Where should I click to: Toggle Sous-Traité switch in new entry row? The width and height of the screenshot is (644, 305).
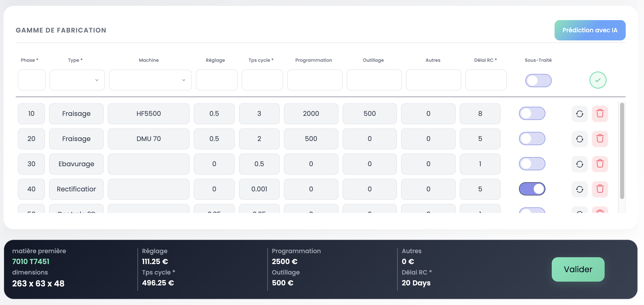538,81
